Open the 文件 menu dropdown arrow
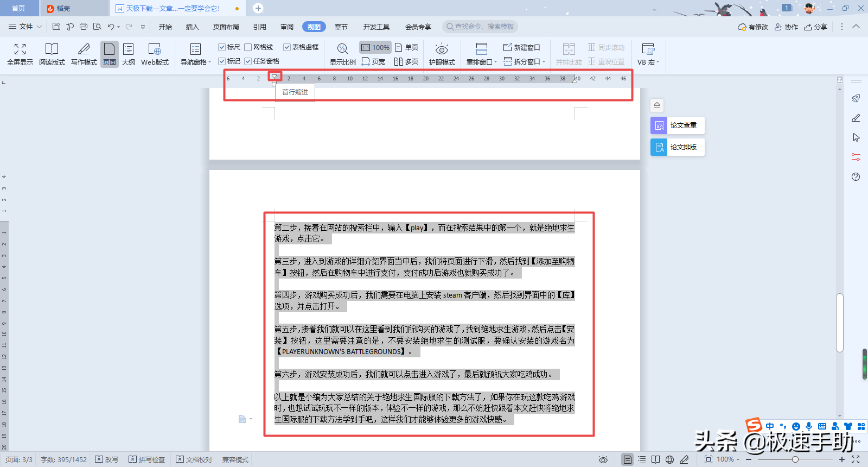Viewport: 868px width, 467px height. tap(39, 27)
